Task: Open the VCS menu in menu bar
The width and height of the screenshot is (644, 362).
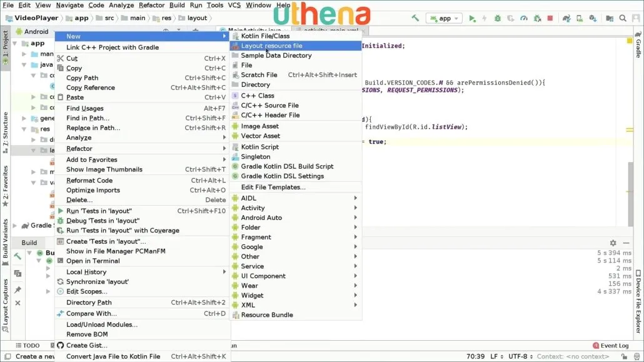Action: [x=234, y=6]
